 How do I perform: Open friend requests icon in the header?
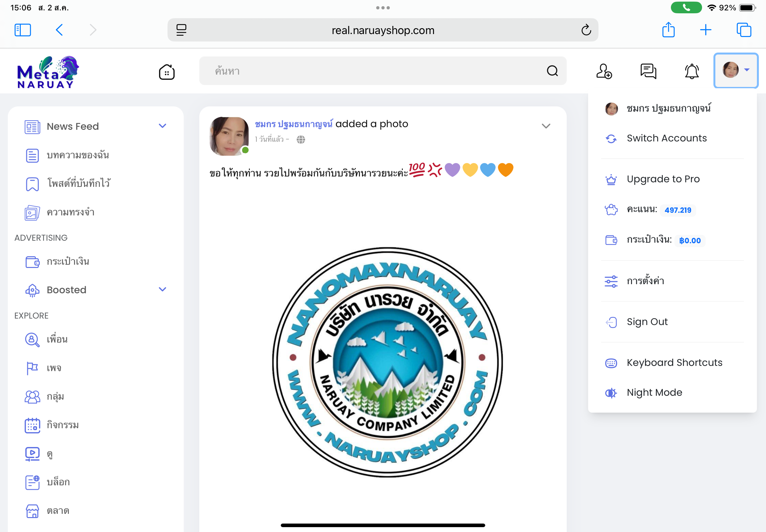click(604, 71)
